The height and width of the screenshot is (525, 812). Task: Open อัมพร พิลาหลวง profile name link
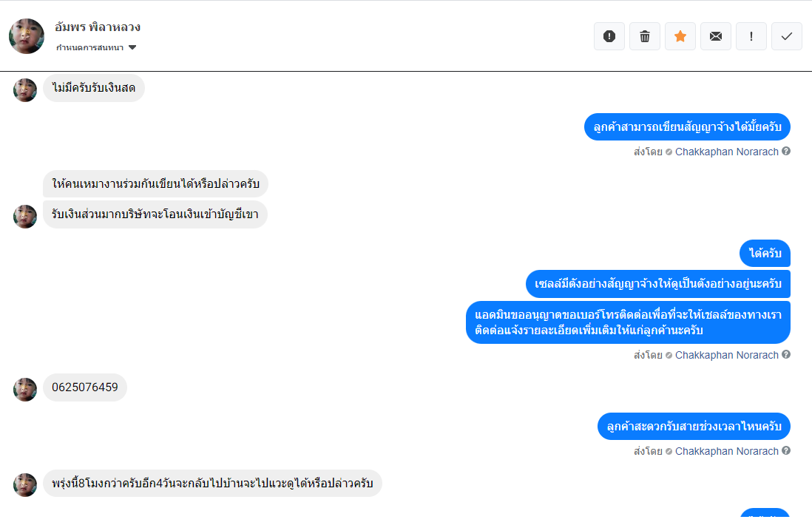click(98, 27)
